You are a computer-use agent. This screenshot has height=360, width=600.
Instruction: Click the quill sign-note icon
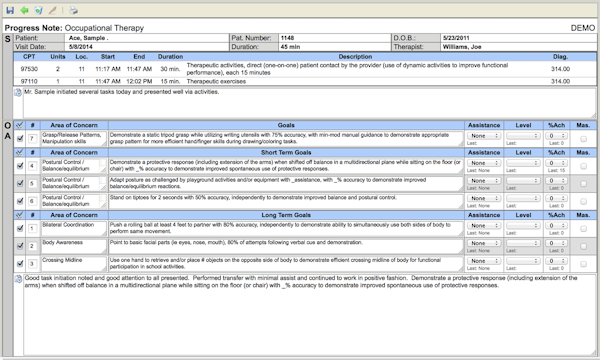[52, 10]
